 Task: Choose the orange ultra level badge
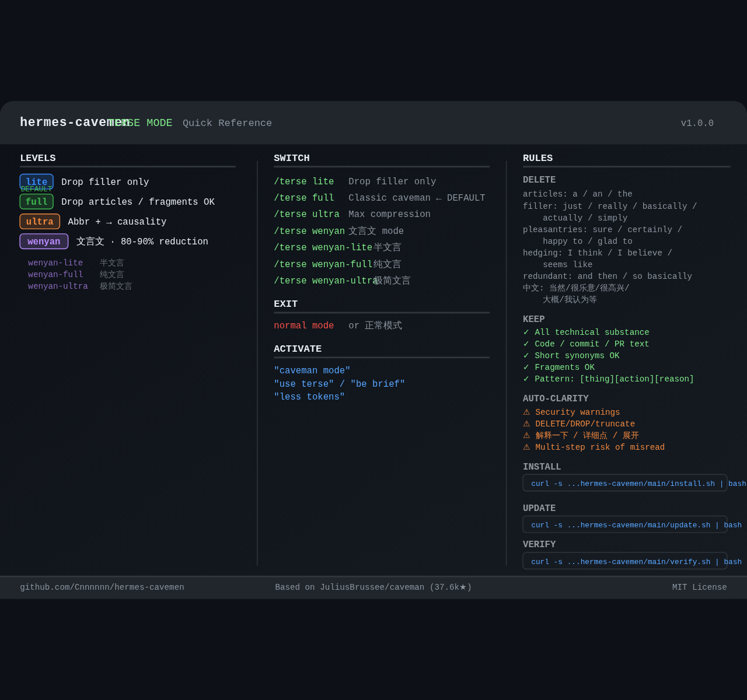[40, 222]
